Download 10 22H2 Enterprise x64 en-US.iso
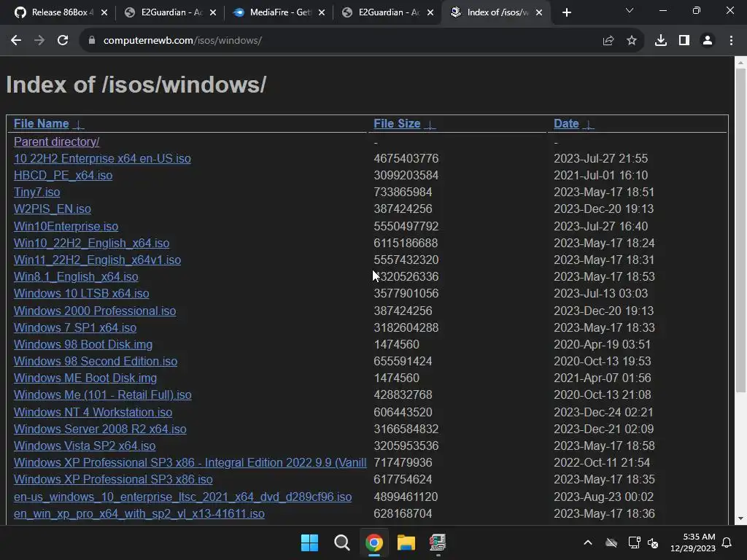Viewport: 747px width, 560px height. coord(102,158)
